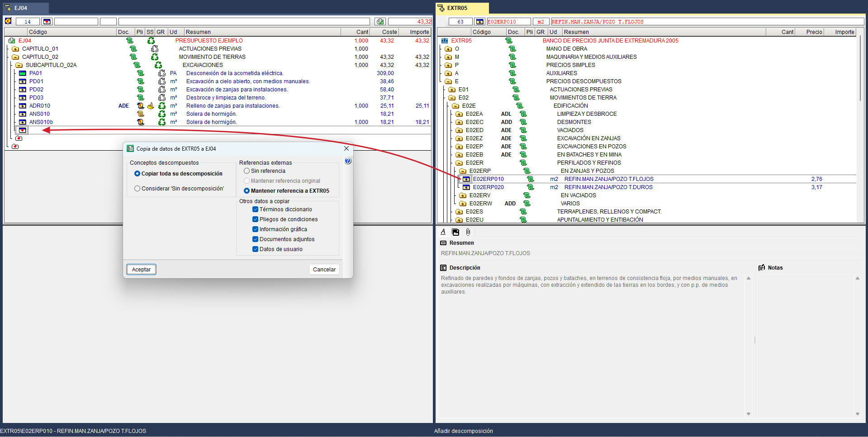The width and height of the screenshot is (868, 437).
Task: Collapse the SUBCAPITULO_02A folder
Action: click(x=19, y=65)
